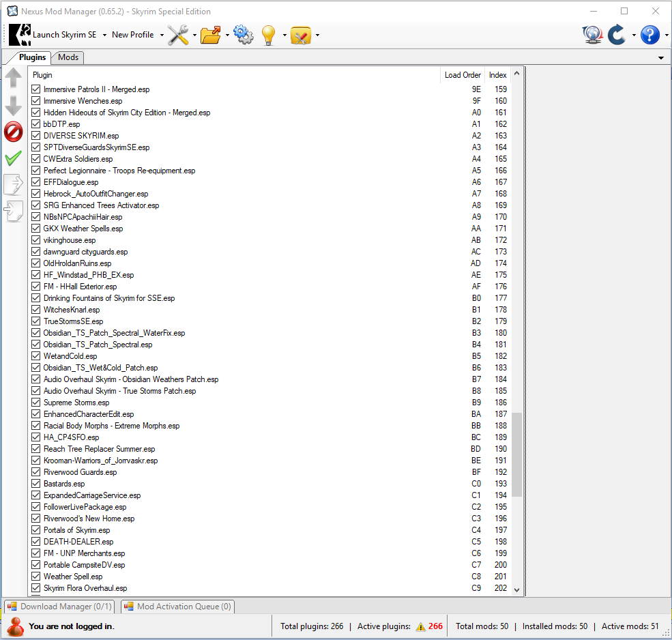Click the blue refresh arrow icon
This screenshot has height=640, width=672.
(617, 35)
